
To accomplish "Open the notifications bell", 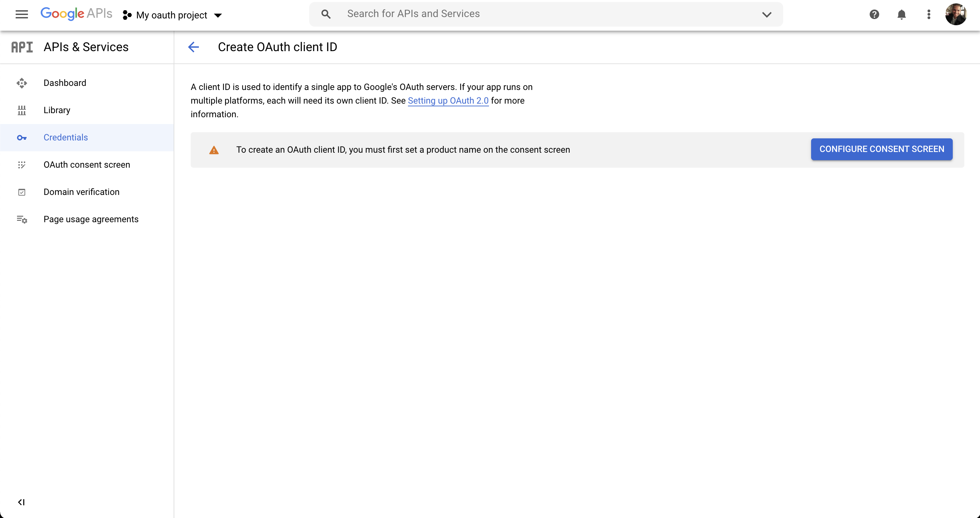I will [x=901, y=14].
